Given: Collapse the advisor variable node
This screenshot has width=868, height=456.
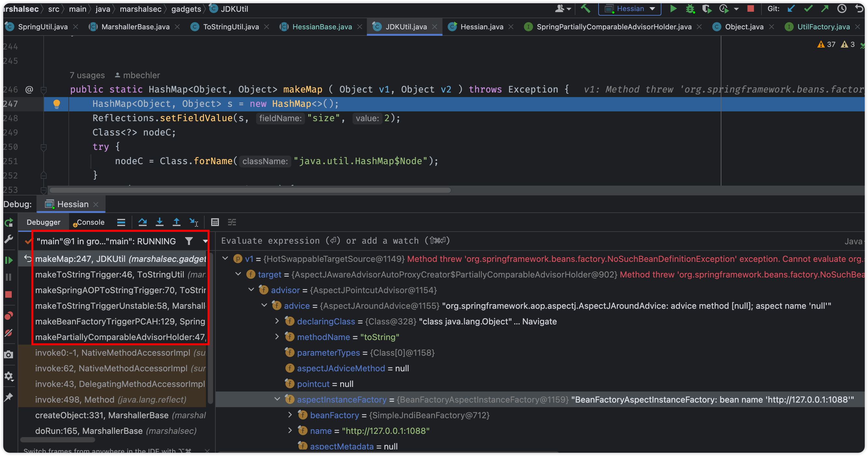Looking at the screenshot, I should (251, 290).
